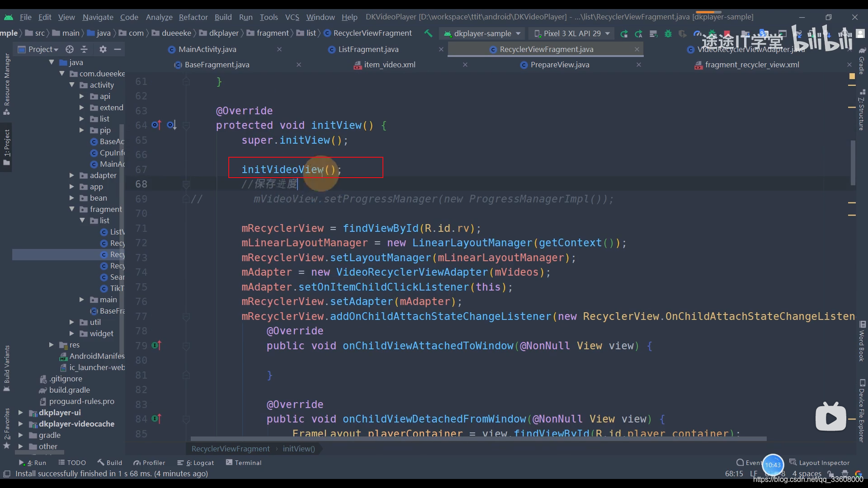Open Project panel settings gear

103,49
